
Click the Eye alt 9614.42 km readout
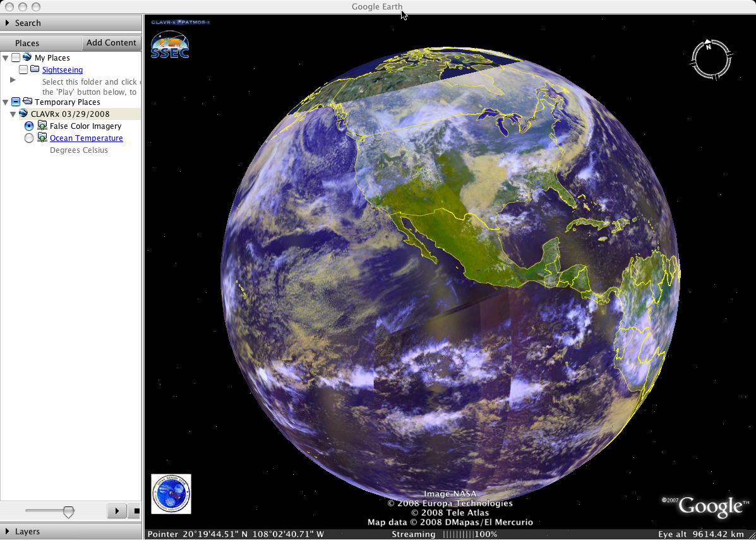701,534
